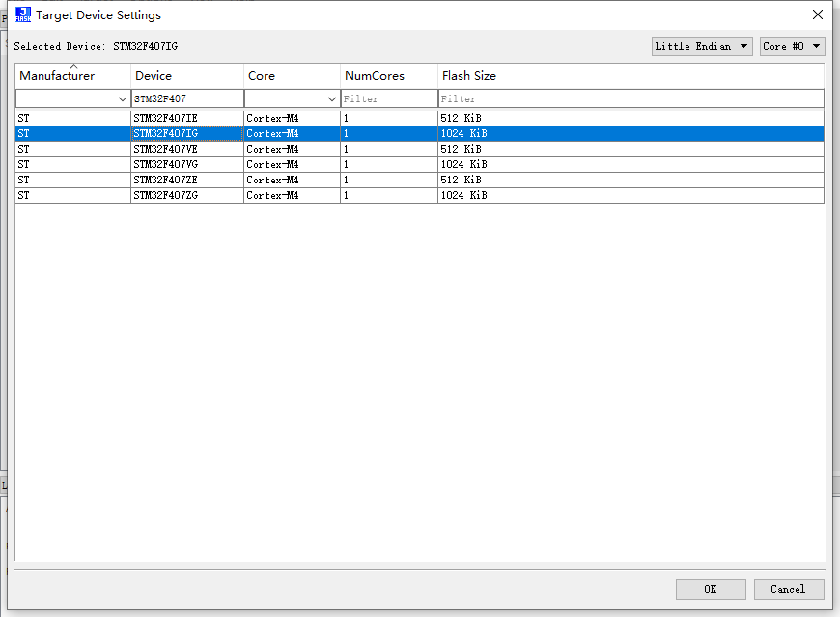Click the Cortex-M4 cell for STM32F407ZG
The image size is (840, 617).
pyautogui.click(x=292, y=195)
